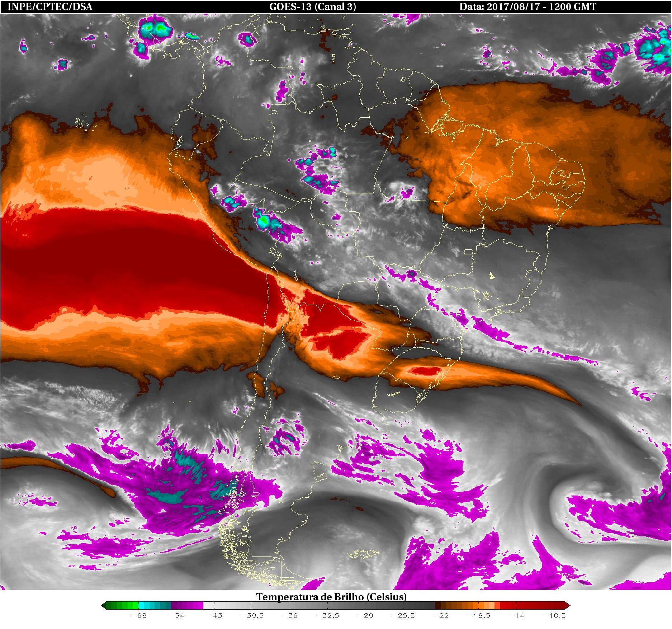
Task: Click the -32.5 scale label
Action: tap(328, 616)
